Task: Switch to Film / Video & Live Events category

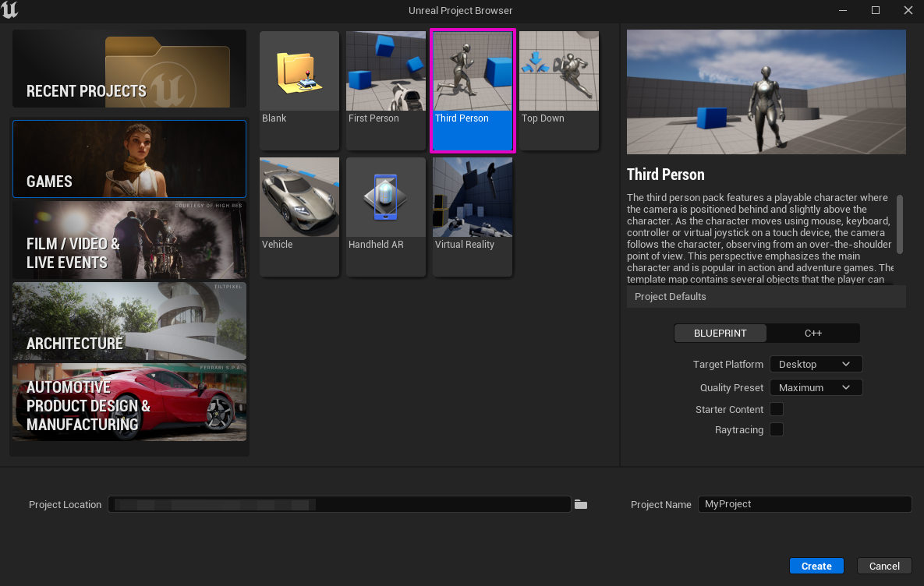Action: (x=129, y=240)
